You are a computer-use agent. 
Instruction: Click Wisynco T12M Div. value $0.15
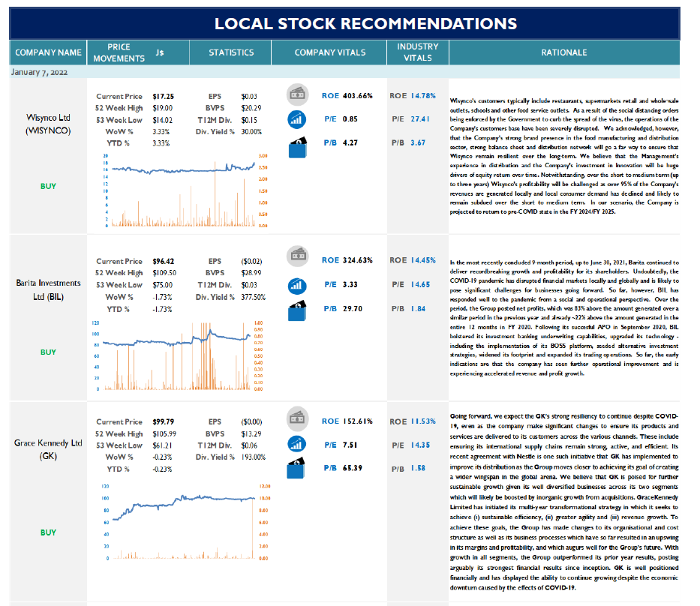click(x=249, y=120)
